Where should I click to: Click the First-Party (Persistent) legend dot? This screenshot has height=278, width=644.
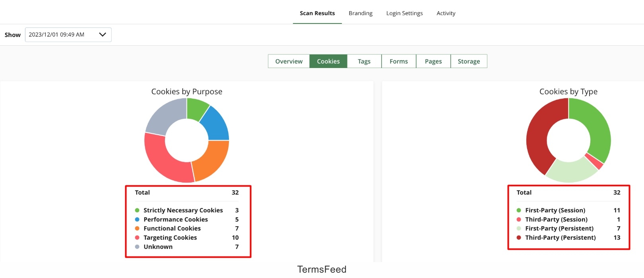tap(519, 229)
